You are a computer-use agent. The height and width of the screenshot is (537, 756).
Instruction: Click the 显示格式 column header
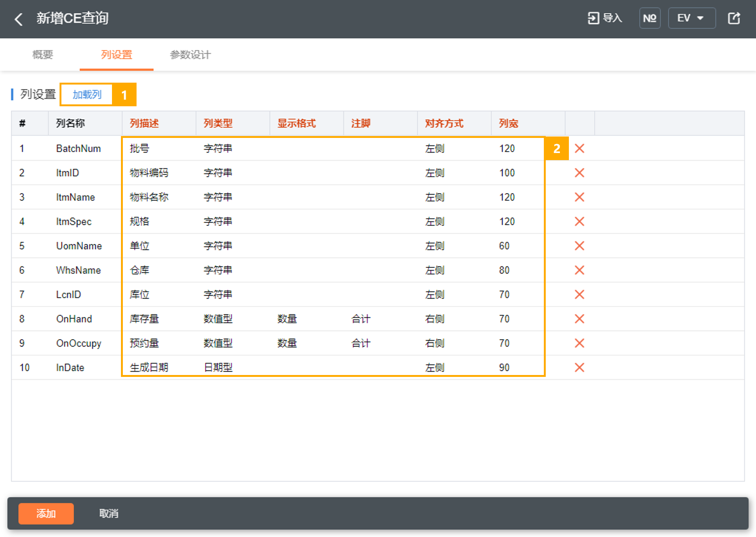point(307,123)
